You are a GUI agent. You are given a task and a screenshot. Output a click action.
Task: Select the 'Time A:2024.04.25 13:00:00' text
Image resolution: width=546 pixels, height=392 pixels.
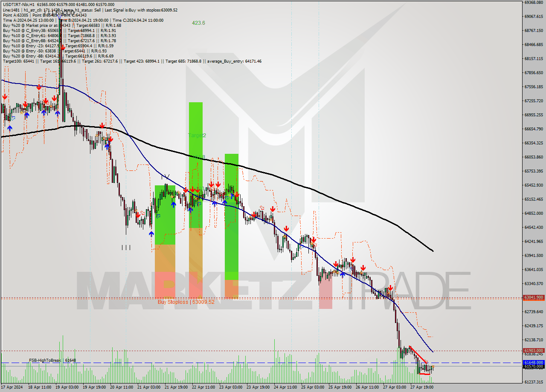pyautogui.click(x=28, y=20)
